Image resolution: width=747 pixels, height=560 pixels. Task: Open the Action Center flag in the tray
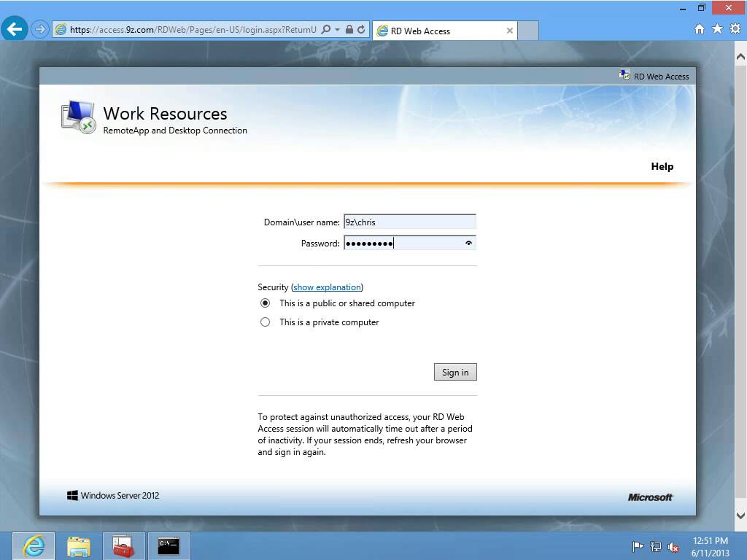(x=638, y=546)
